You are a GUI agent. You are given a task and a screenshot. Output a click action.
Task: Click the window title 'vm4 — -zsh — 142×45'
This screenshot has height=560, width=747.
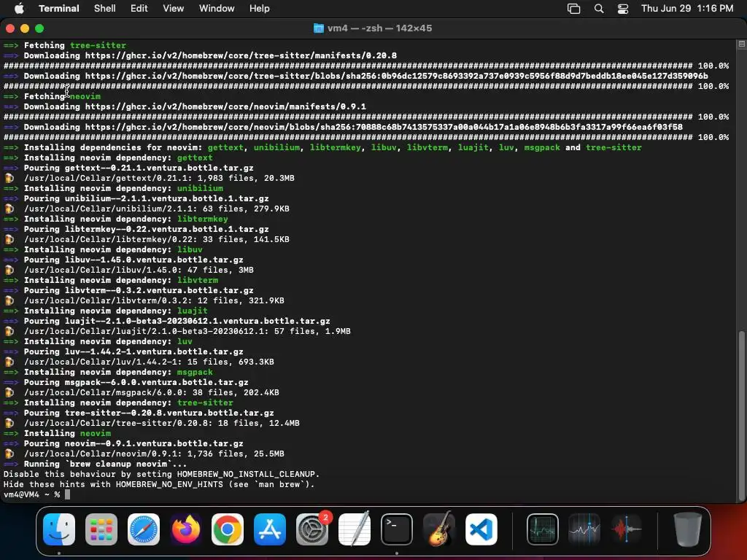click(379, 28)
